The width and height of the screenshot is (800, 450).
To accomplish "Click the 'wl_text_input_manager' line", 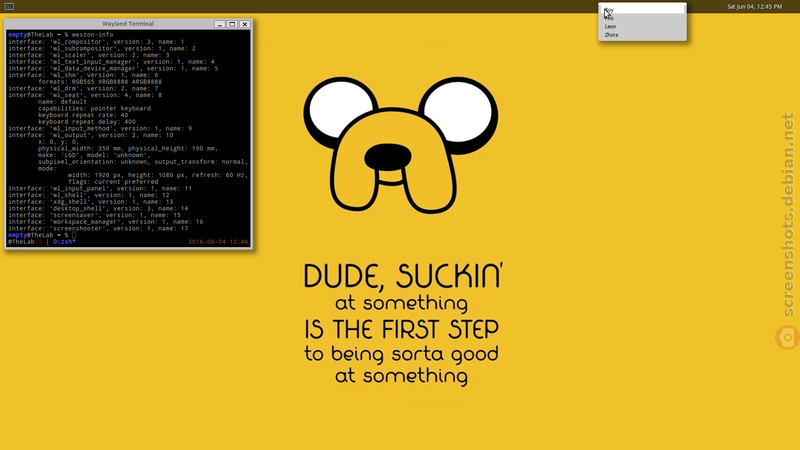I will [x=111, y=61].
